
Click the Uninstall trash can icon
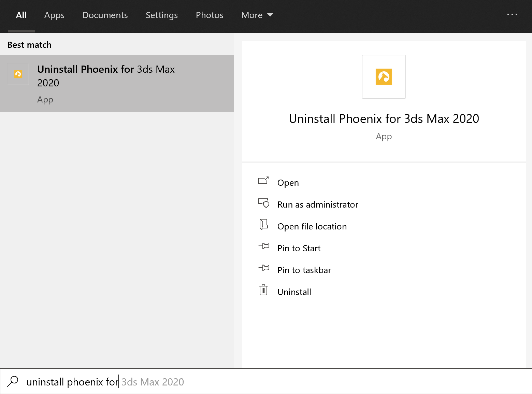point(263,290)
